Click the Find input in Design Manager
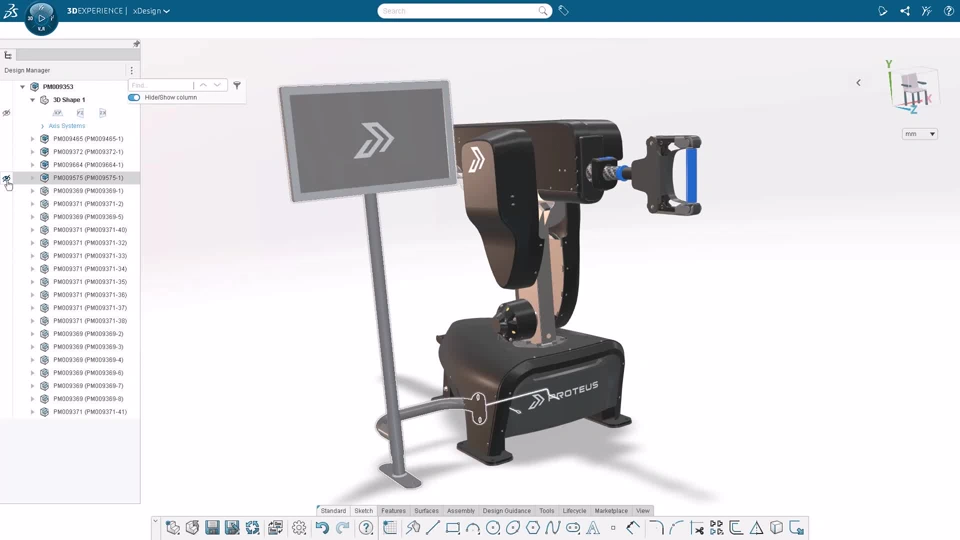This screenshot has width=960, height=540. pyautogui.click(x=161, y=85)
